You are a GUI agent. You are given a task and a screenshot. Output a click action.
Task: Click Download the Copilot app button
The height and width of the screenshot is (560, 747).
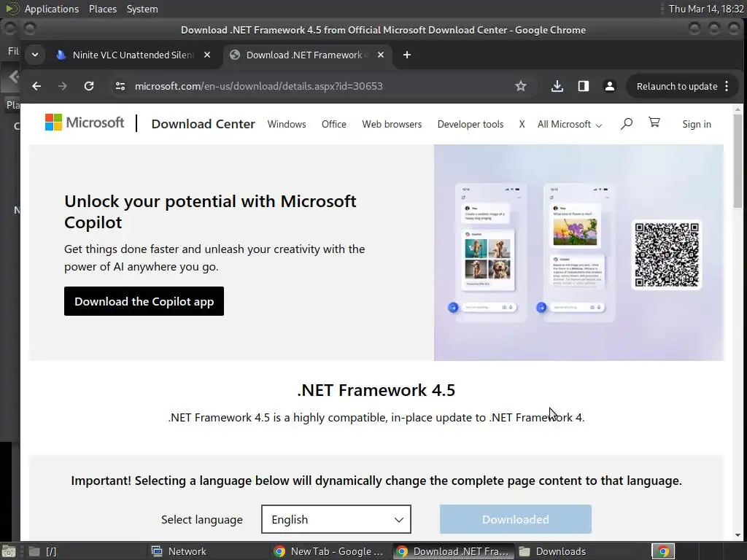[144, 301]
